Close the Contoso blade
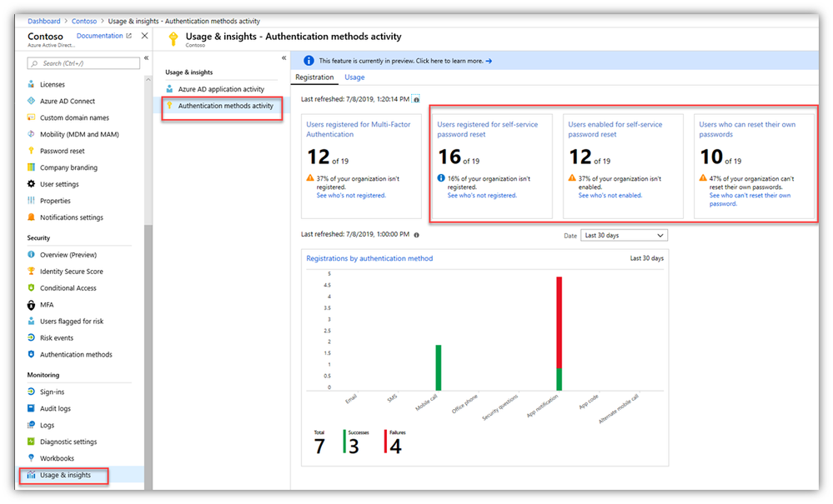 144,36
